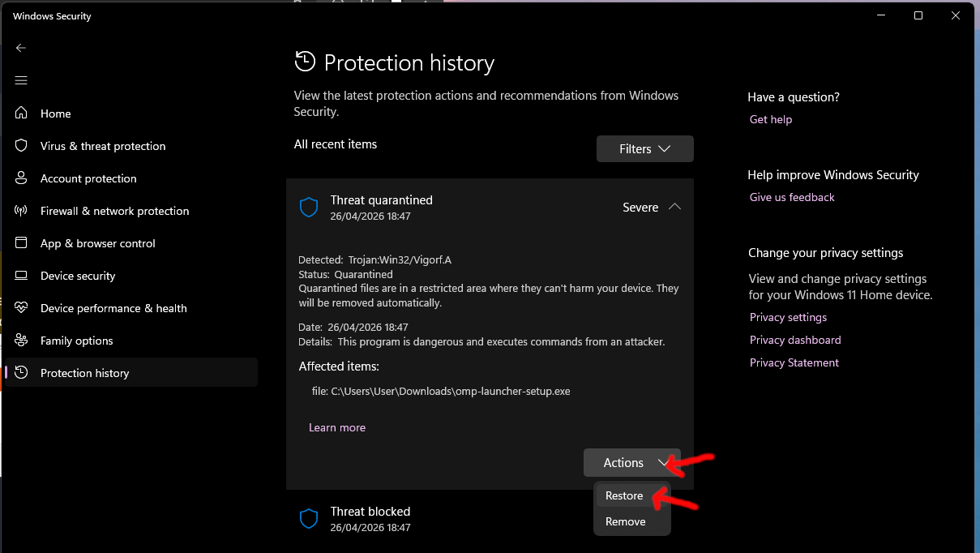Click the Virus & threat protection shield icon
Viewport: 980px width, 553px height.
(22, 146)
